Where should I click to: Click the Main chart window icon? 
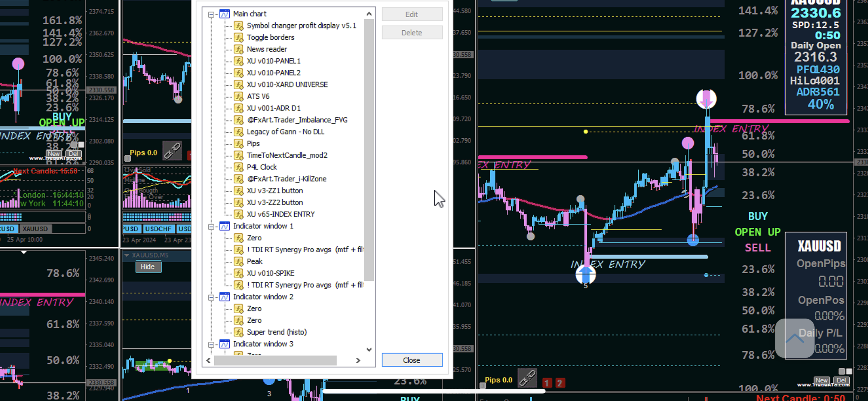224,14
